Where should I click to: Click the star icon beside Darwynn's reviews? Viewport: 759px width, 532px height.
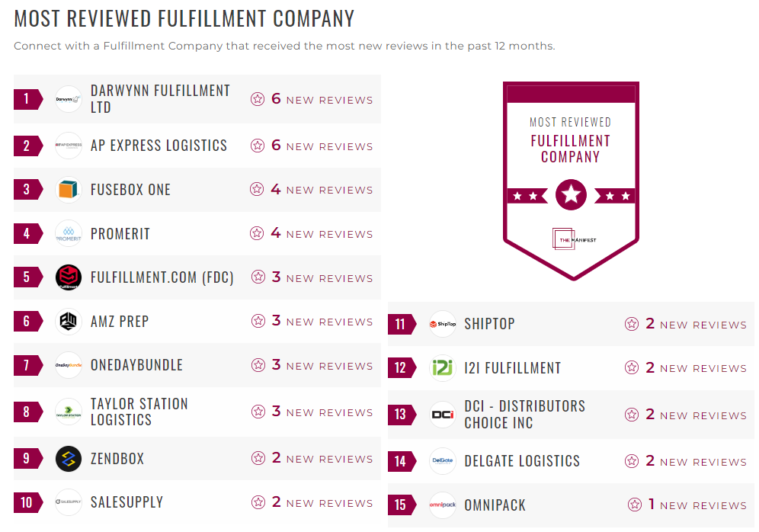258,99
